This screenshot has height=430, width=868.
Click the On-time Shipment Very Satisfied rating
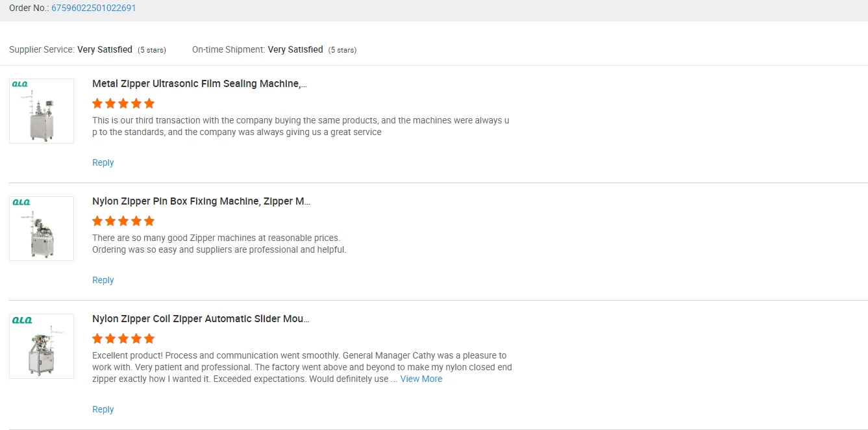point(295,49)
